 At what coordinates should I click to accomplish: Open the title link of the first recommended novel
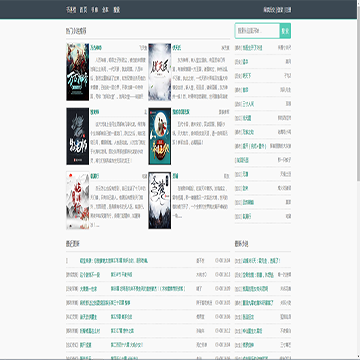coord(96,48)
